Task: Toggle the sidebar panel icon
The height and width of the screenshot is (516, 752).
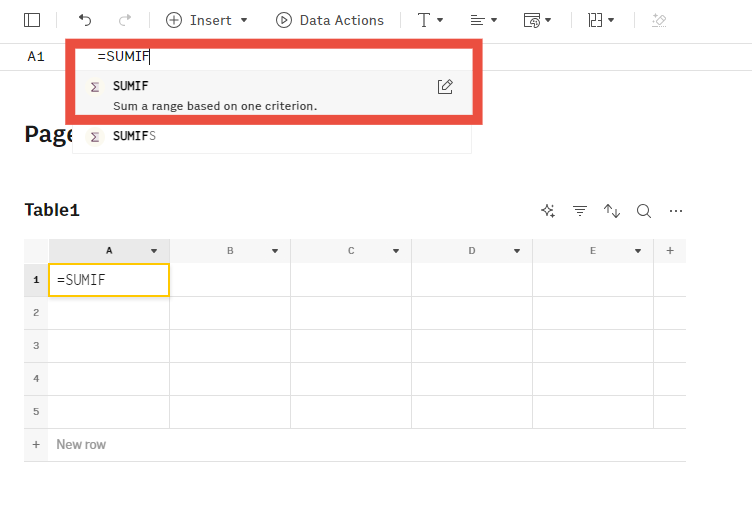Action: click(x=32, y=20)
